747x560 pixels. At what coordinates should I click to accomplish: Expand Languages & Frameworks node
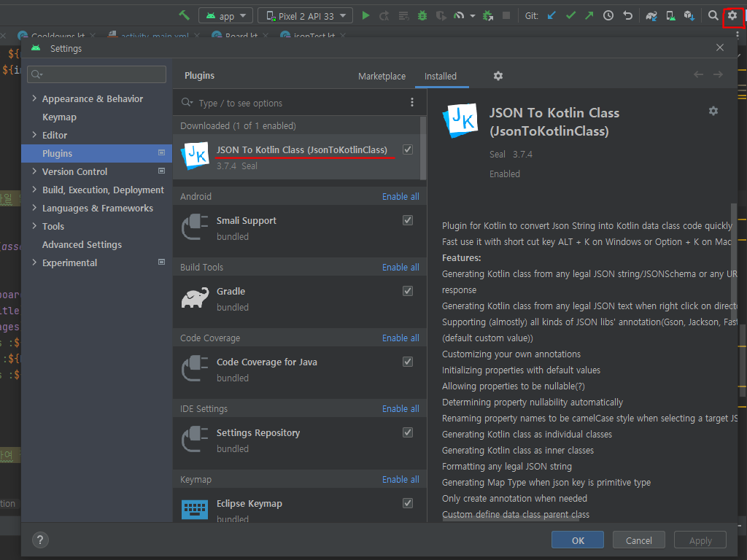(x=34, y=208)
